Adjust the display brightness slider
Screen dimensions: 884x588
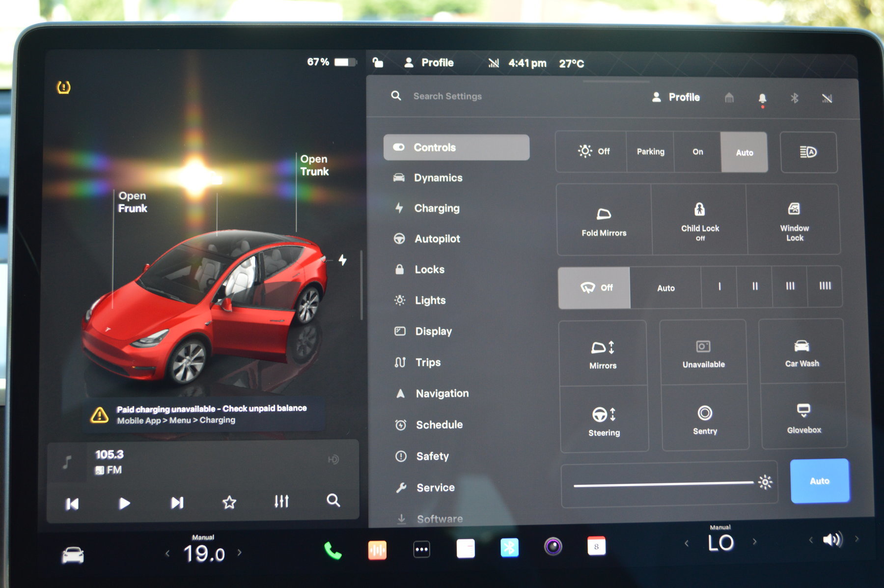pyautogui.click(x=663, y=484)
